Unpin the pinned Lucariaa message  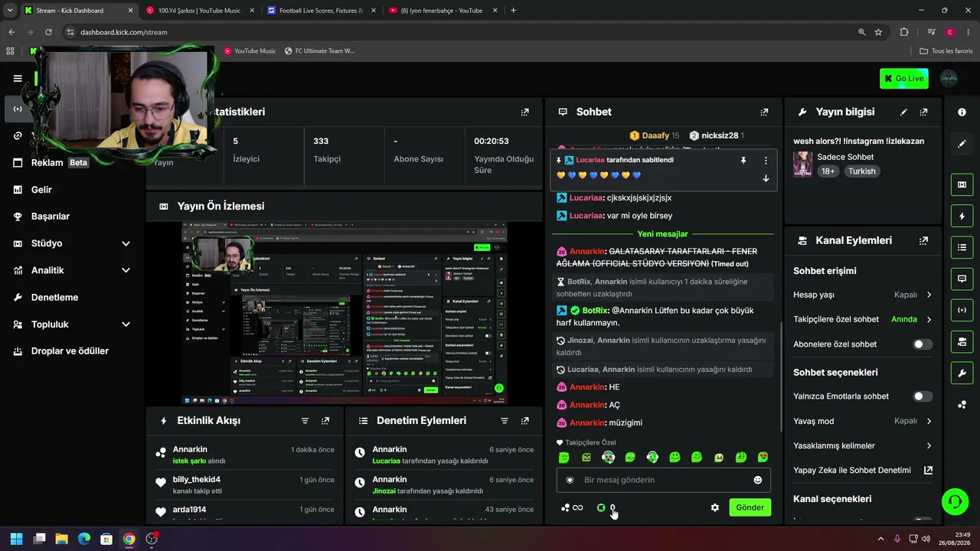pyautogui.click(x=743, y=161)
